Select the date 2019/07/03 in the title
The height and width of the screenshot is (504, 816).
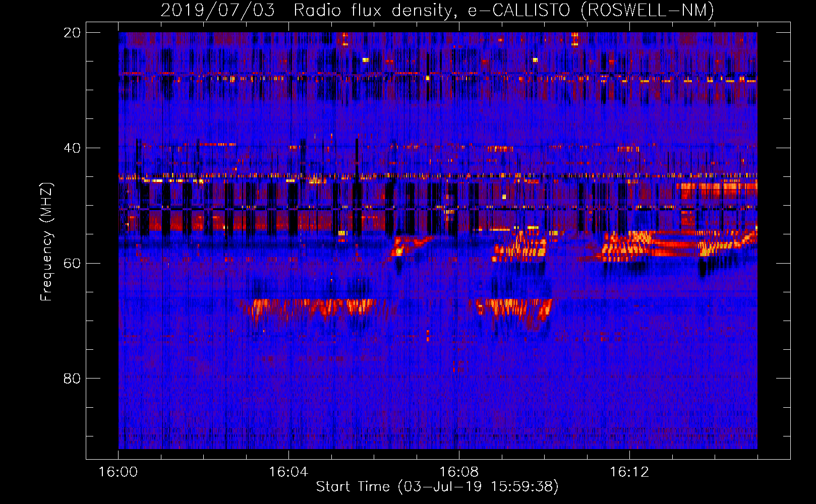[x=218, y=10]
